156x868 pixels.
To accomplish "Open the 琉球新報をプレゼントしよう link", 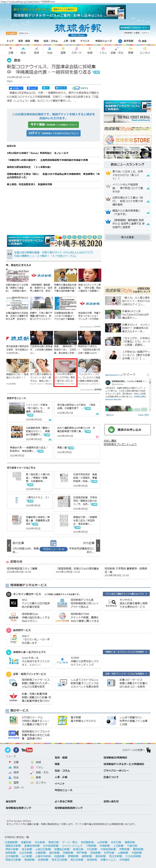I will point(120,444).
